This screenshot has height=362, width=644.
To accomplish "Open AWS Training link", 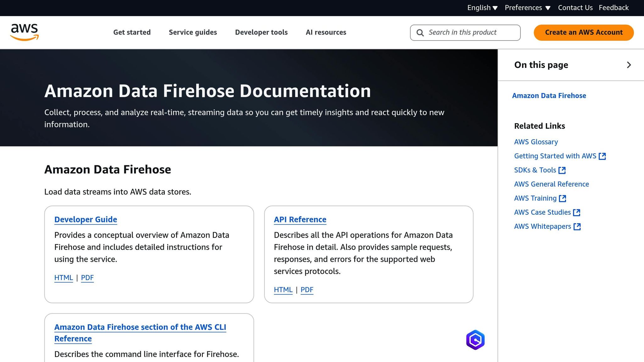I will (x=535, y=199).
